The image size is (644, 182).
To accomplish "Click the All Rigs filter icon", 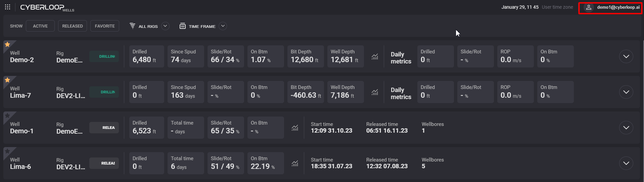I will (133, 26).
